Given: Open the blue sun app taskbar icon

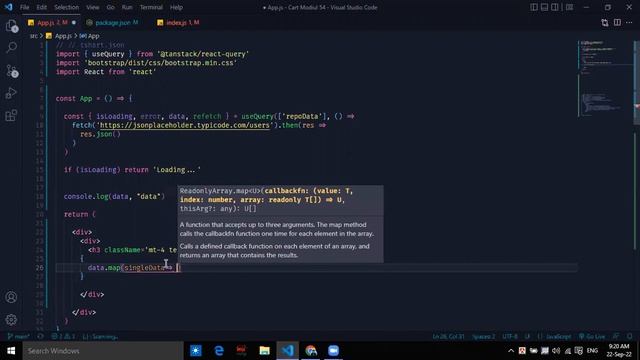Looking at the screenshot, I should (196, 351).
